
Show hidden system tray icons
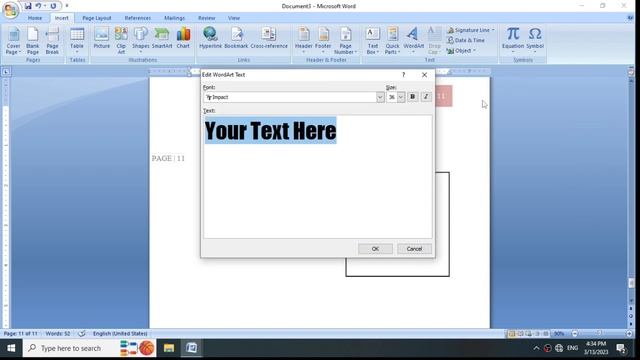[536, 348]
